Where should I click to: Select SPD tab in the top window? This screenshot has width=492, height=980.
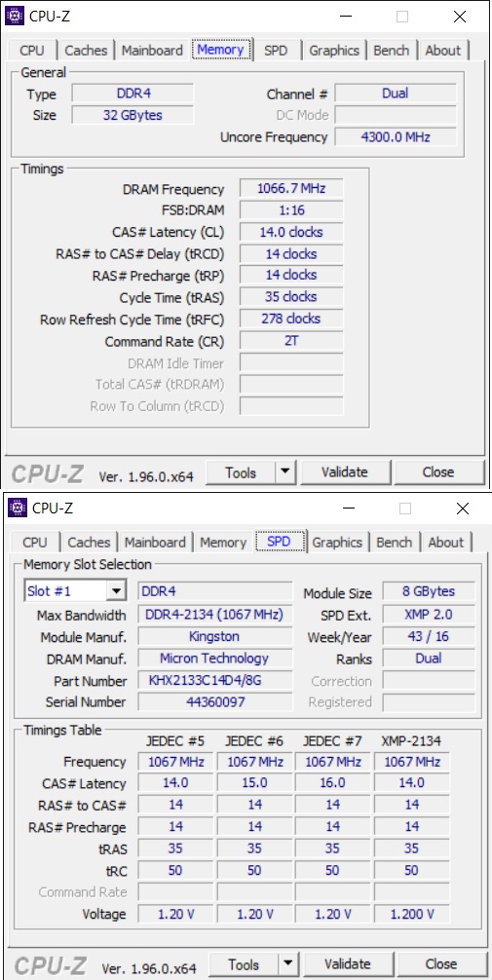tap(276, 51)
